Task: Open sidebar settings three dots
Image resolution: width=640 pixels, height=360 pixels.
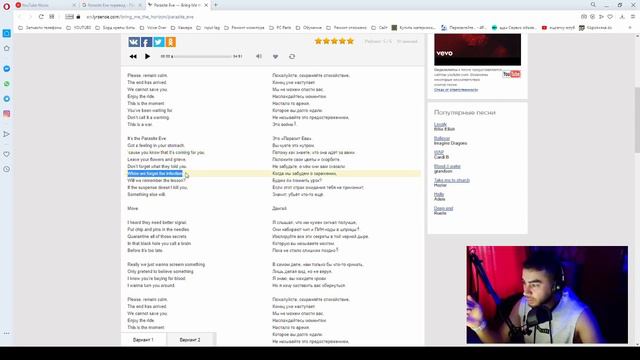Action: click(7, 333)
